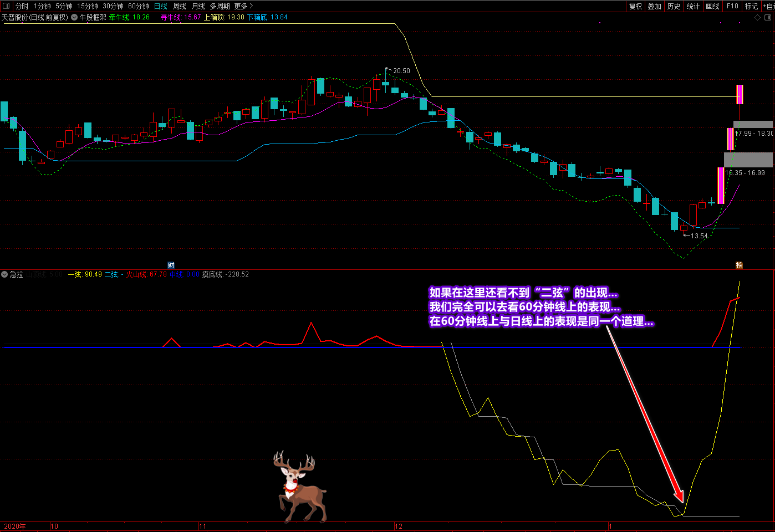Click the 统计 statistics button
775x532 pixels.
point(693,6)
